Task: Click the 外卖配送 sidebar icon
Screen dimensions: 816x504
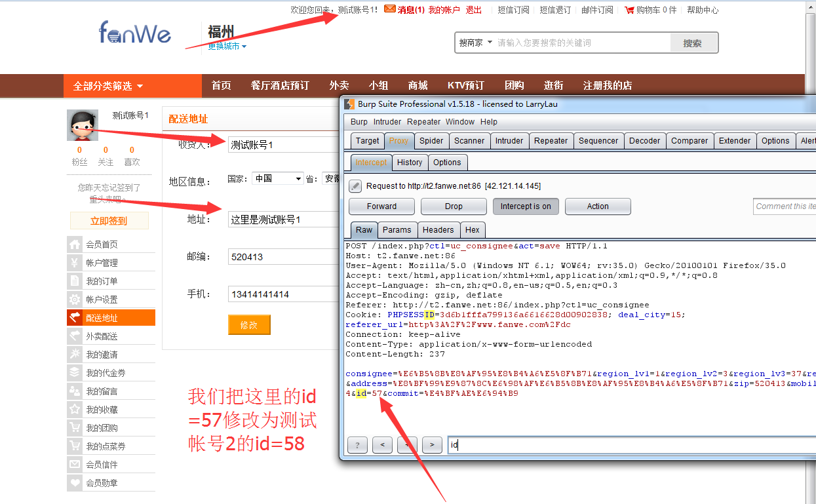Action: 75,336
